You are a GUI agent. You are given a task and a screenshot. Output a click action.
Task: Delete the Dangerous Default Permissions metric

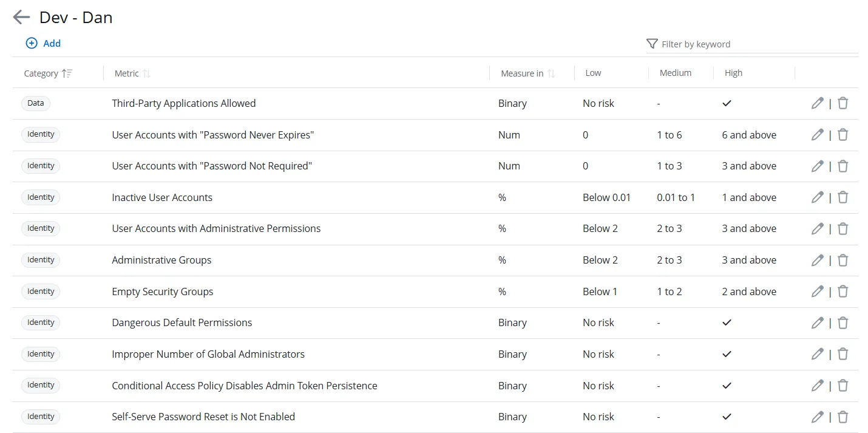tap(843, 322)
